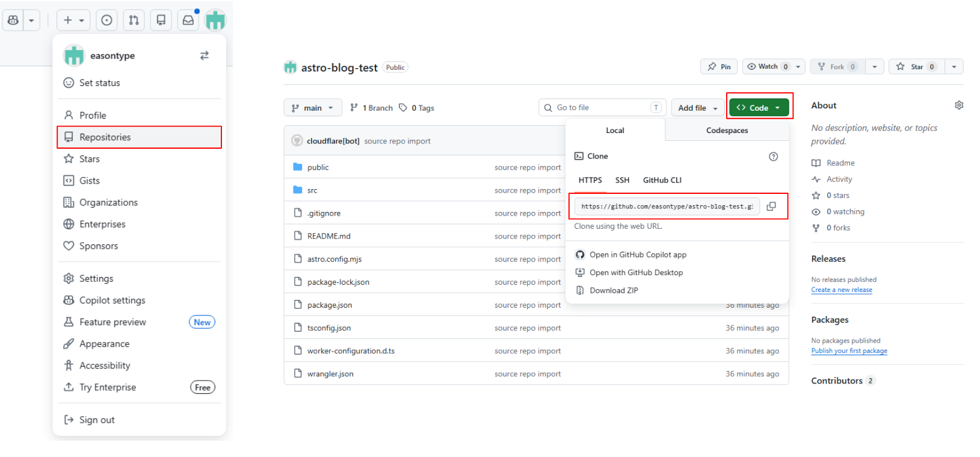Select the GitHub CLI clone tab
The height and width of the screenshot is (457, 980).
tap(662, 180)
